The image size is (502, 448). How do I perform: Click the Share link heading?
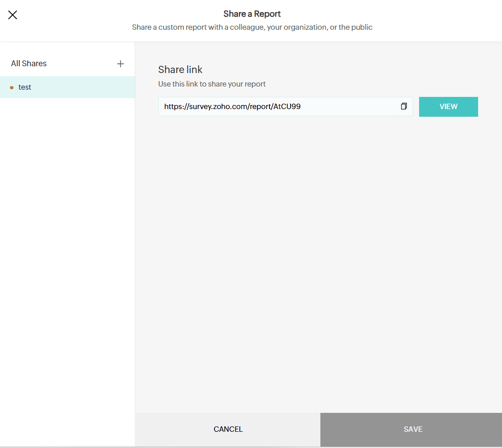pos(180,69)
